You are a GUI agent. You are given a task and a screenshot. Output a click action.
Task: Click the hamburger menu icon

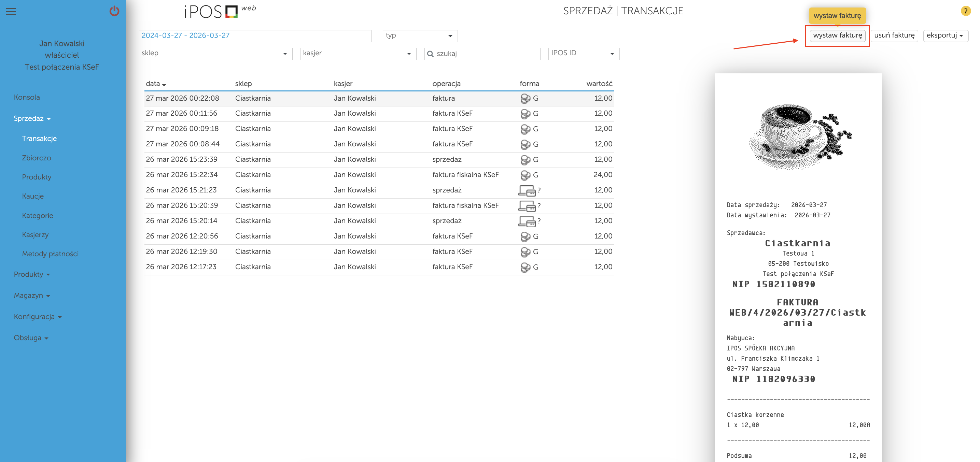coord(11,11)
